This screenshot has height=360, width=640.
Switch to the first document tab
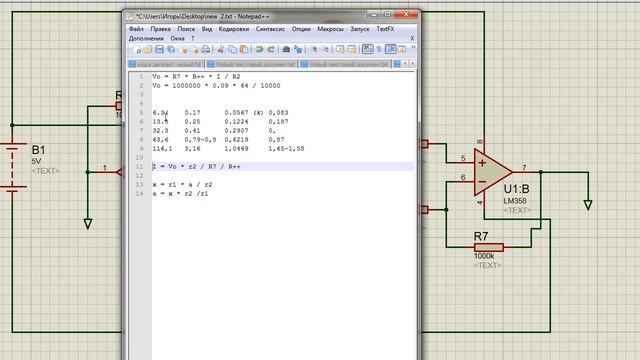click(x=166, y=64)
